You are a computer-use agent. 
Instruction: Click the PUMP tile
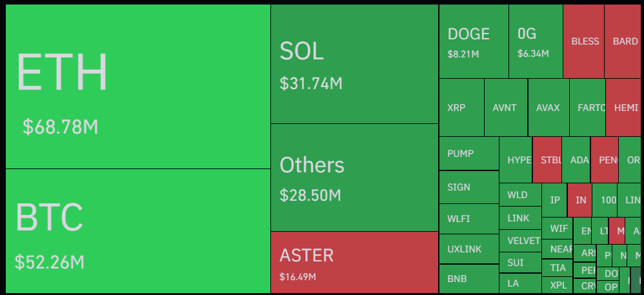pyautogui.click(x=468, y=154)
